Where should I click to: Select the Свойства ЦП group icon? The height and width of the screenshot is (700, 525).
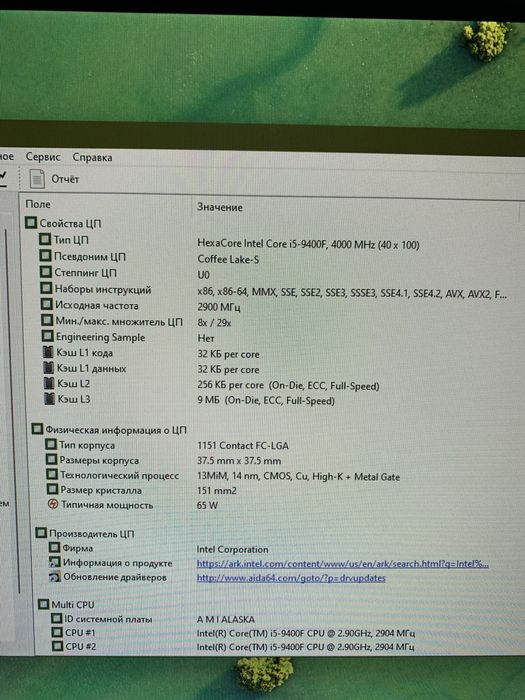pyautogui.click(x=31, y=222)
